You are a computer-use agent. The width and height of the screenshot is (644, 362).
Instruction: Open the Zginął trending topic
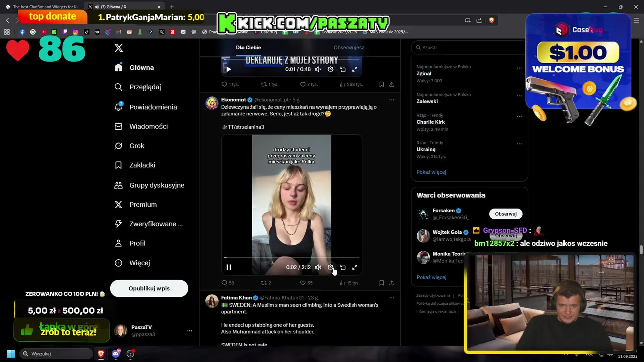pos(424,73)
